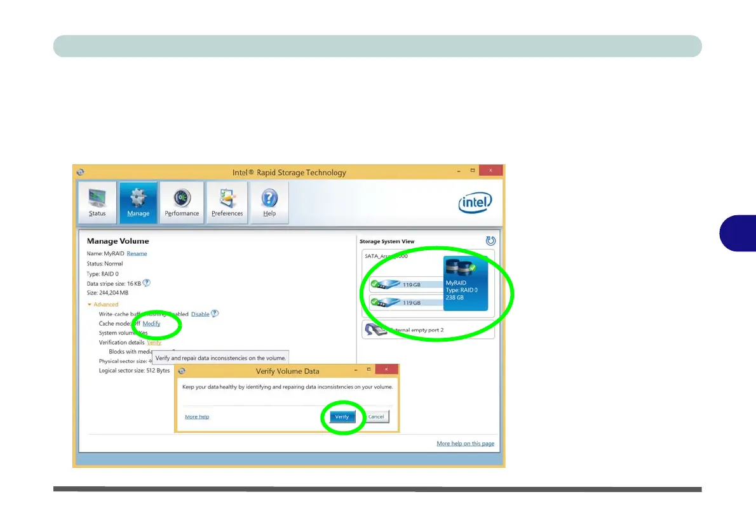Screen dimensions: 756x532
Task: Maximize the Verify Volume Data dialog
Action: point(369,369)
